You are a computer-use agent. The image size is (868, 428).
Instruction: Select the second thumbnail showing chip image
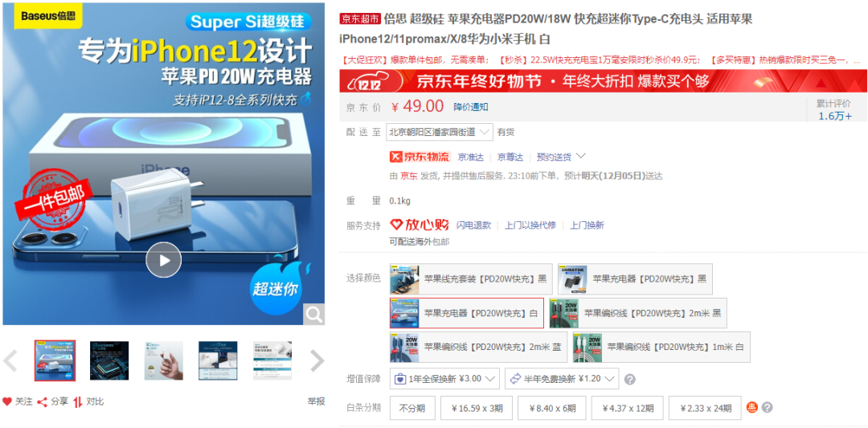click(109, 361)
